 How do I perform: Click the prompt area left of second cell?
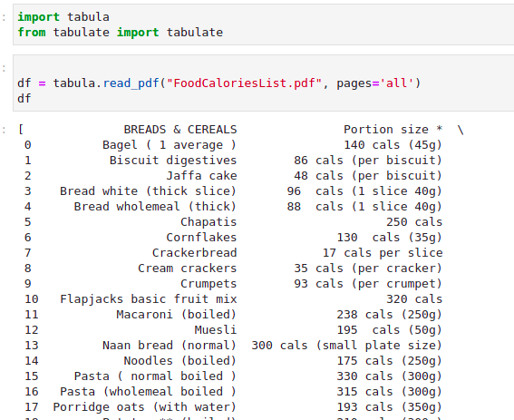pyautogui.click(x=4, y=68)
